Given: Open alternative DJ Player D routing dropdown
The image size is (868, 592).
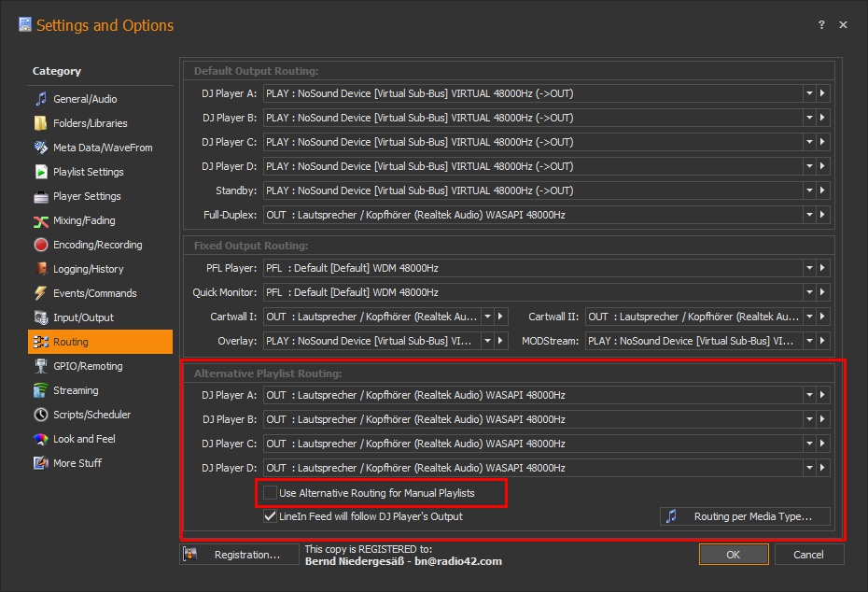Looking at the screenshot, I should tap(809, 468).
